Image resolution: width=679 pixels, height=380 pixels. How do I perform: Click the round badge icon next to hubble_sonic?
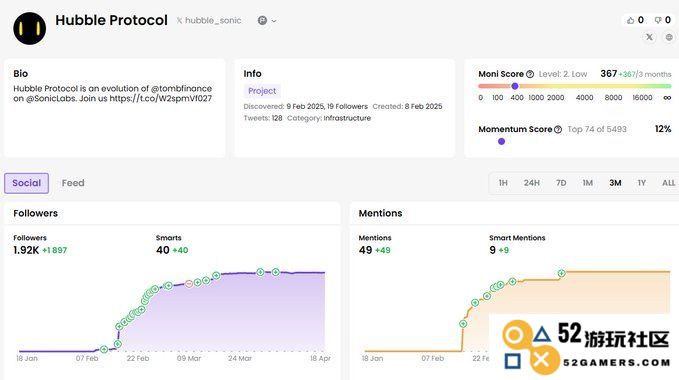pyautogui.click(x=262, y=20)
